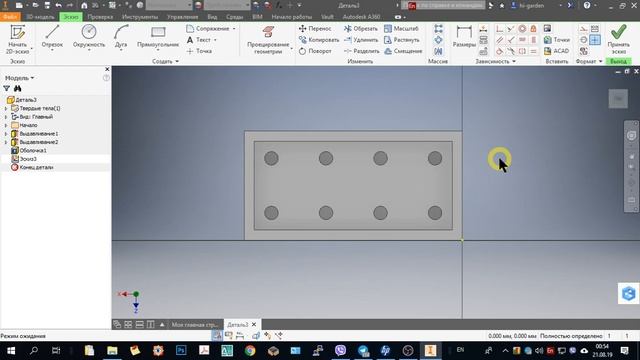Toggle the highlighted centerline format button
Image resolution: width=640 pixels, height=360 pixels.
(x=595, y=40)
